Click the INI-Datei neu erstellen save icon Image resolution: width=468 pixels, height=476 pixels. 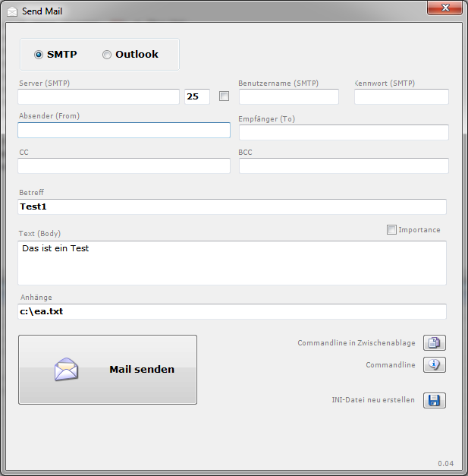pyautogui.click(x=435, y=400)
